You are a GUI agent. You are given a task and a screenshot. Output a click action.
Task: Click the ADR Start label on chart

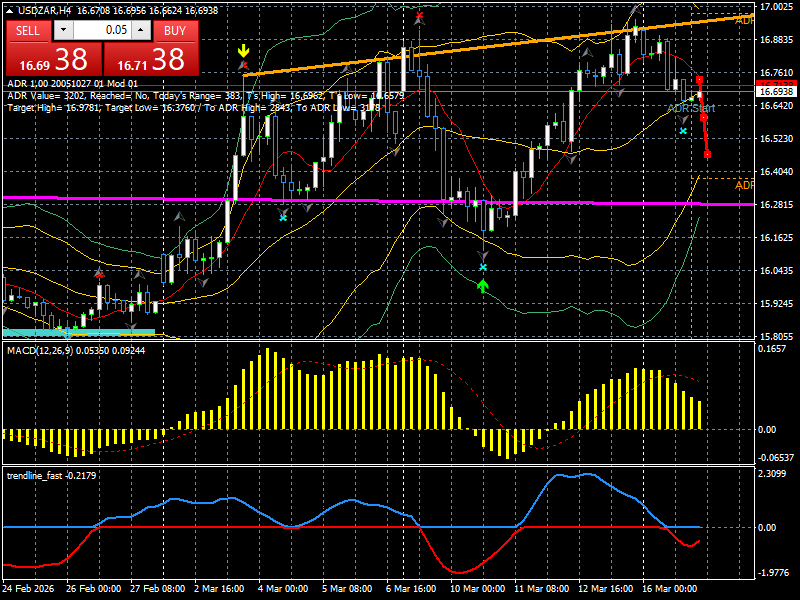click(691, 108)
